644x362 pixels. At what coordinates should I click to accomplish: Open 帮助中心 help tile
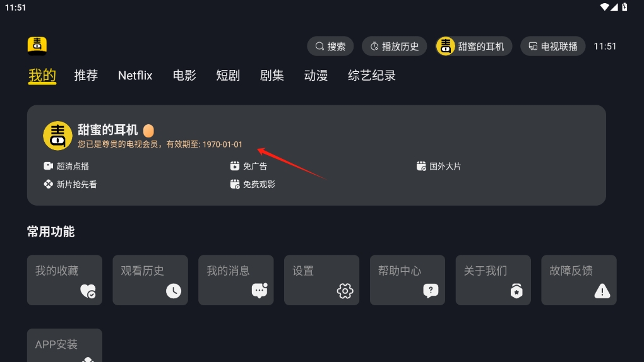pyautogui.click(x=407, y=280)
